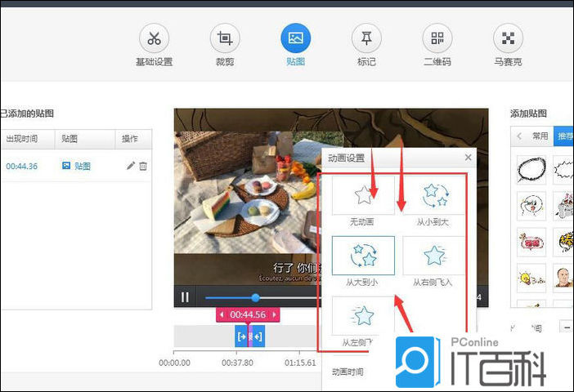Add the bald man face sticker
Screen dimensions: 574x392
click(x=563, y=278)
